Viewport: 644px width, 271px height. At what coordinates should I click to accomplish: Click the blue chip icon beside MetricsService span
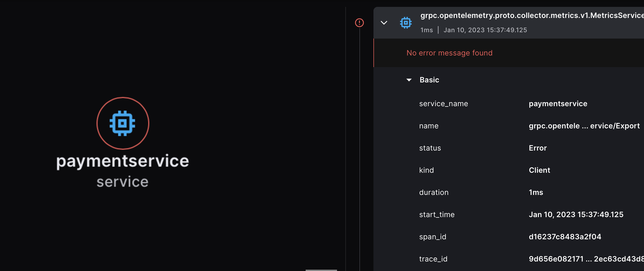tap(406, 22)
